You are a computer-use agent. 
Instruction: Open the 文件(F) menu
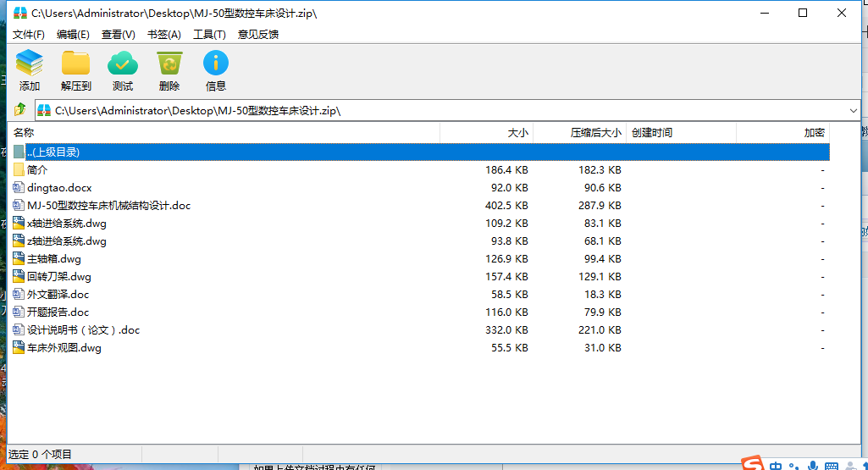point(28,35)
